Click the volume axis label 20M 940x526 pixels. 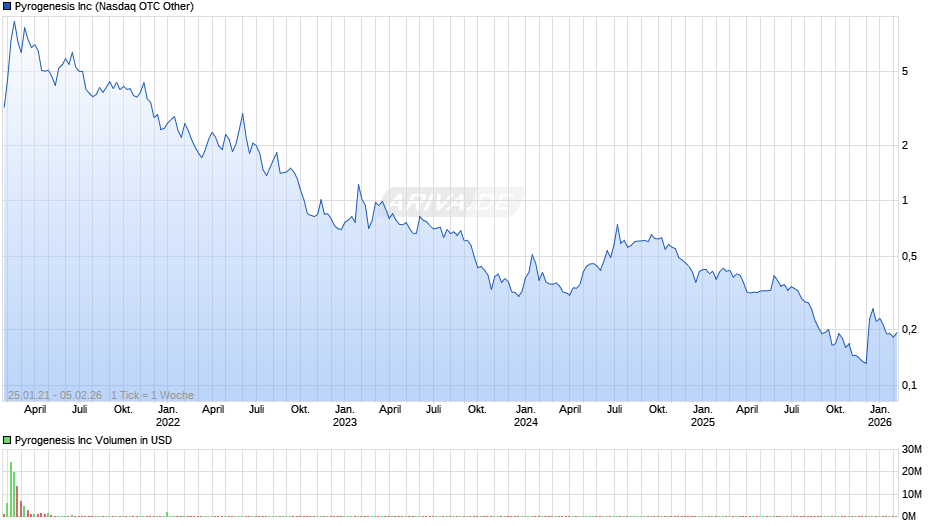tap(912, 471)
